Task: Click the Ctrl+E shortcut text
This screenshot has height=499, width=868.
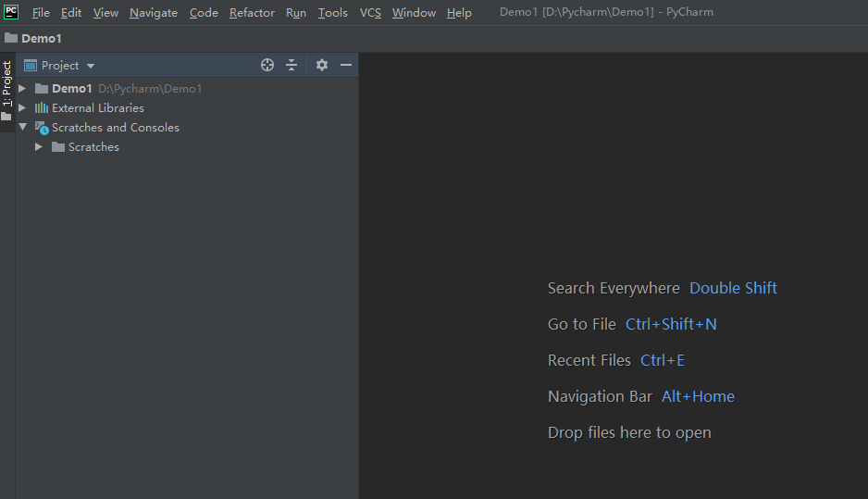Action: [x=663, y=360]
